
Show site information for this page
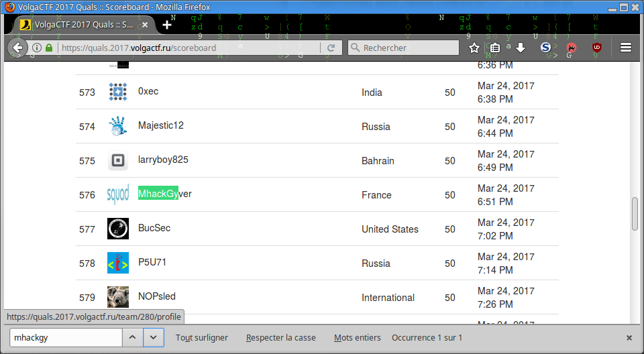pos(36,48)
